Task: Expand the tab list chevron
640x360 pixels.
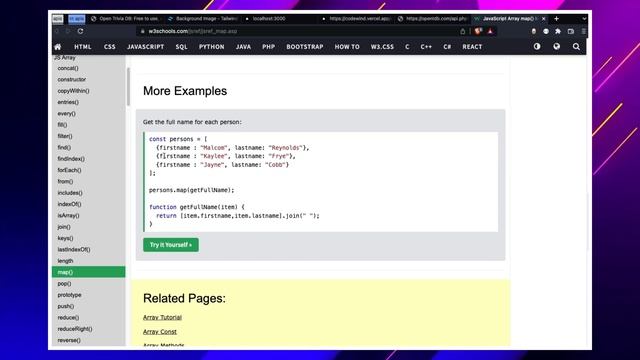Action: pyautogui.click(x=584, y=19)
